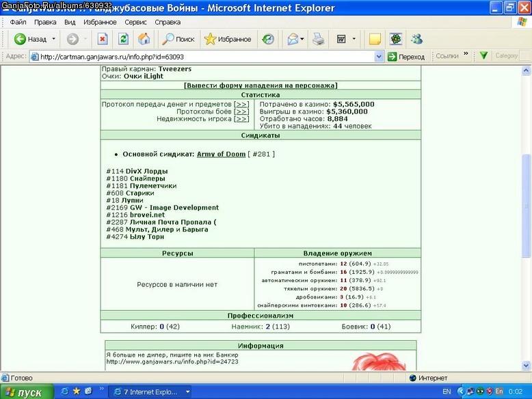Click syndicate row #1216 brovei.net
Viewport: 532px width, 399px height.
pyautogui.click(x=135, y=215)
